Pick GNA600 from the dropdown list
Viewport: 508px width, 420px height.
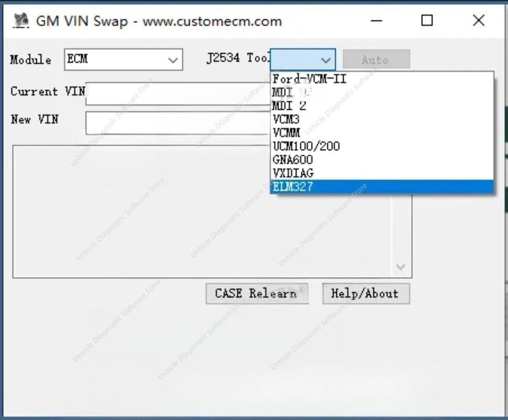[x=382, y=160]
